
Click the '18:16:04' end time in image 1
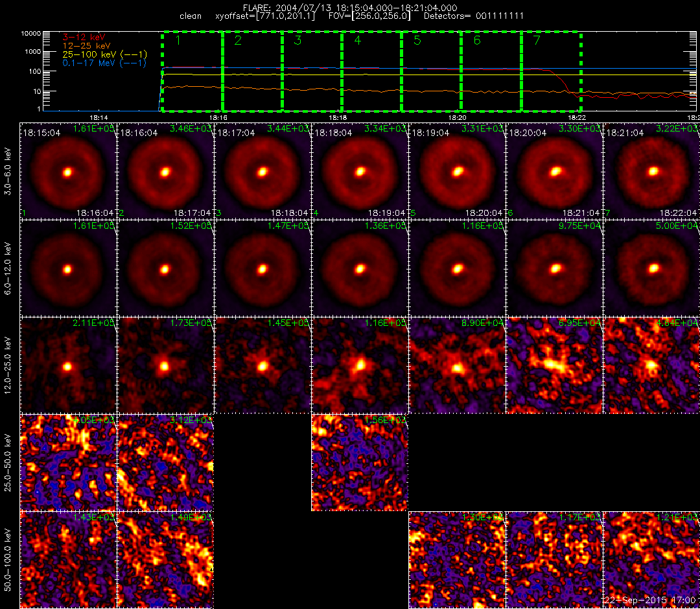tap(95, 213)
